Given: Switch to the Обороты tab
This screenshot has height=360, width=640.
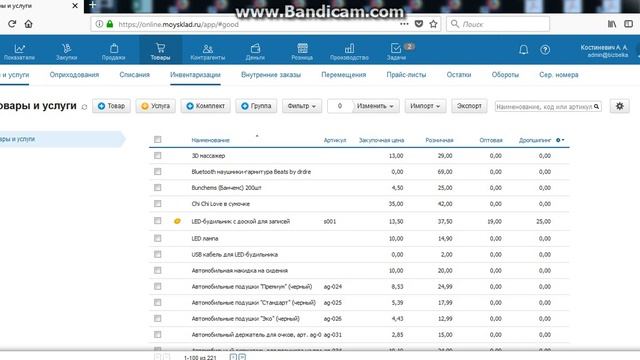Looking at the screenshot, I should click(505, 75).
